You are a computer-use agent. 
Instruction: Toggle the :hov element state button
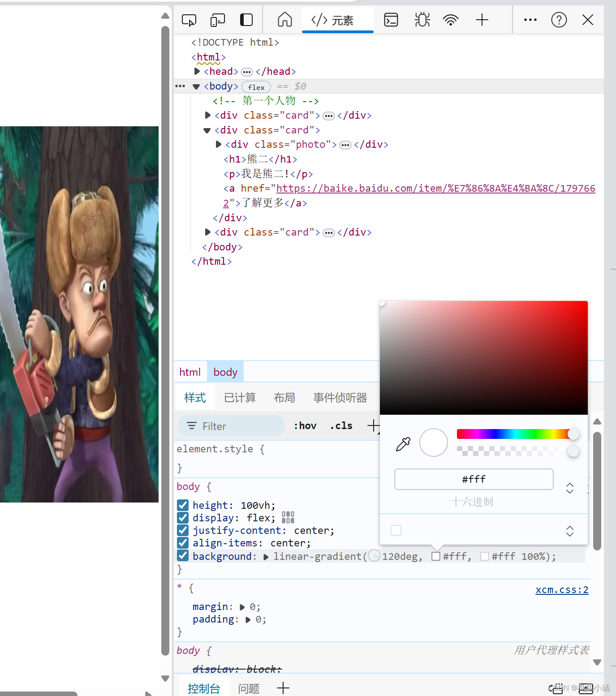305,425
